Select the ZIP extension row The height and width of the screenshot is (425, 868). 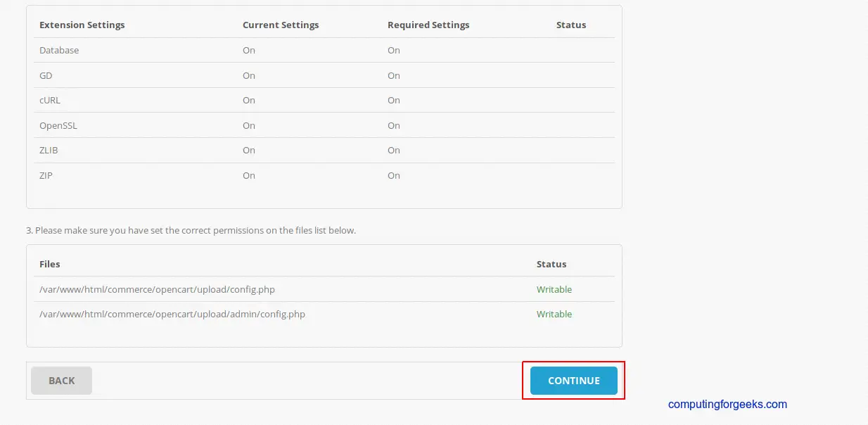46,175
